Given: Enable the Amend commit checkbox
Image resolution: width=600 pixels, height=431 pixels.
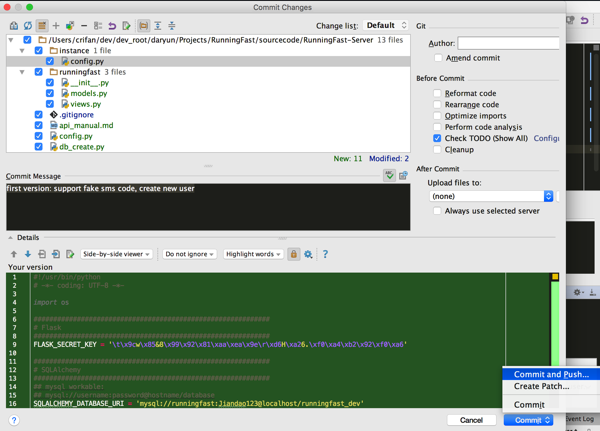Looking at the screenshot, I should pos(438,59).
